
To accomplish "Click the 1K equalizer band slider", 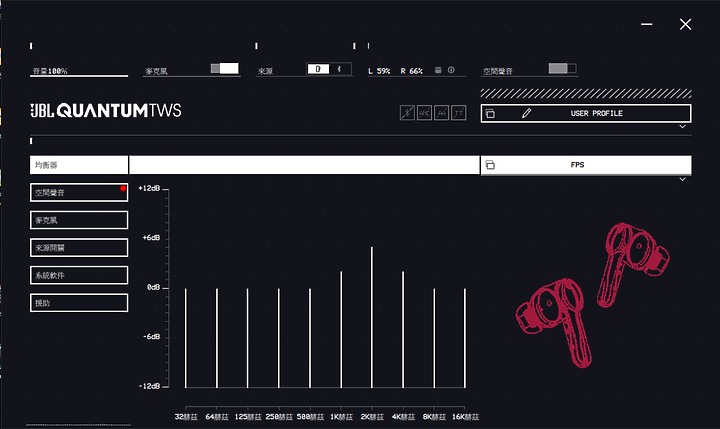I will pos(341,329).
